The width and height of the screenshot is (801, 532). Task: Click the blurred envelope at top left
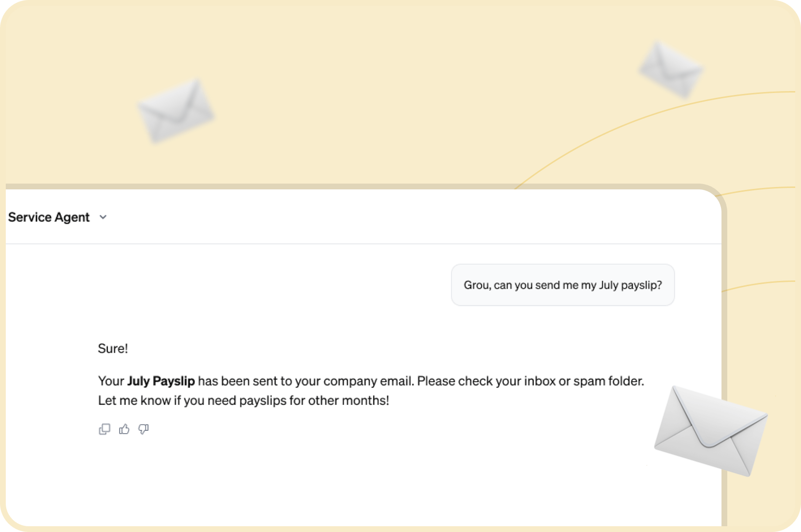[x=176, y=111]
